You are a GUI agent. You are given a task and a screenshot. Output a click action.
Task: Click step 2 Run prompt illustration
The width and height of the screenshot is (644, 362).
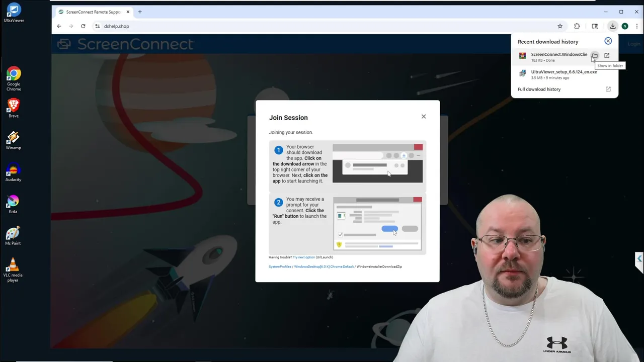point(377,224)
